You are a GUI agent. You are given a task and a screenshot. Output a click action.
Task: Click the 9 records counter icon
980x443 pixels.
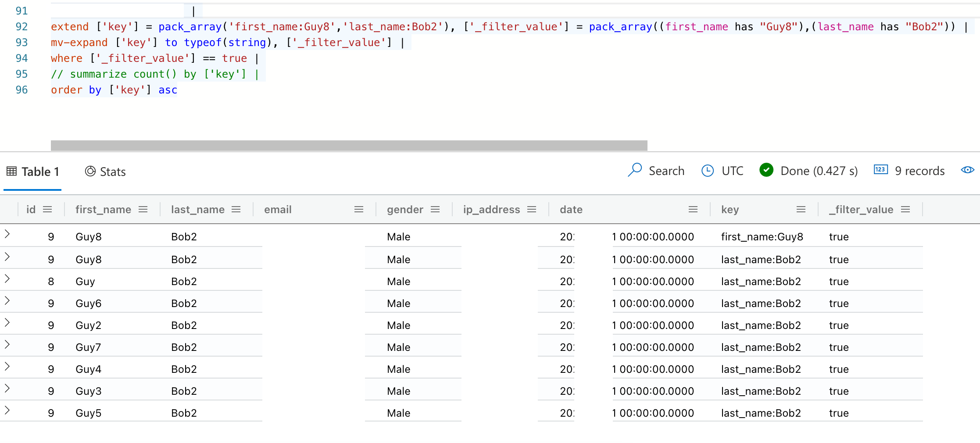pyautogui.click(x=880, y=170)
